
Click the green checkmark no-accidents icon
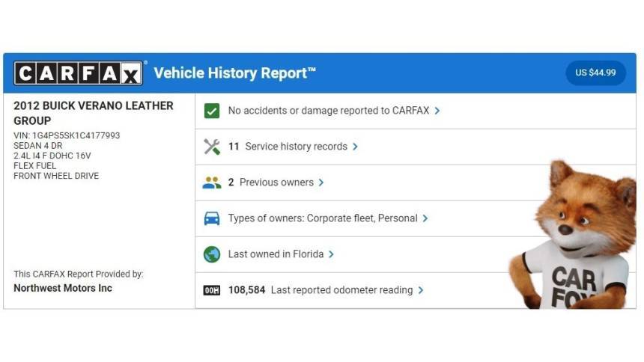click(212, 111)
